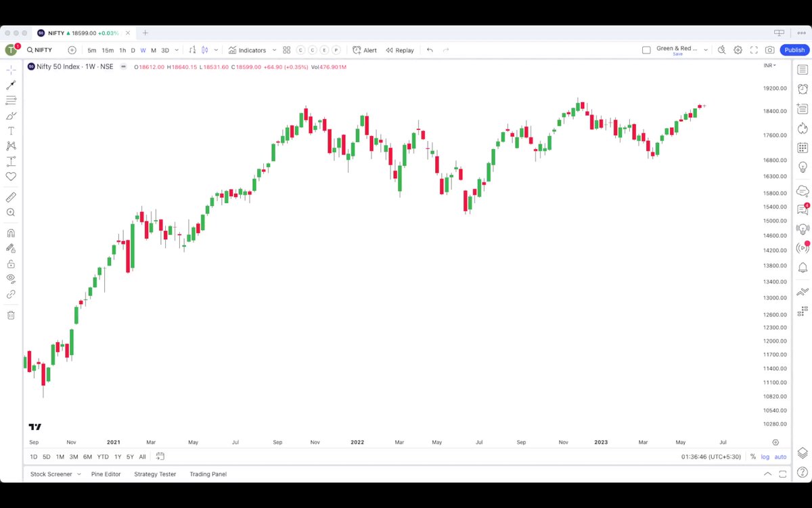This screenshot has height=508, width=812.
Task: Click the compare or add symbol plus button
Action: [72, 50]
